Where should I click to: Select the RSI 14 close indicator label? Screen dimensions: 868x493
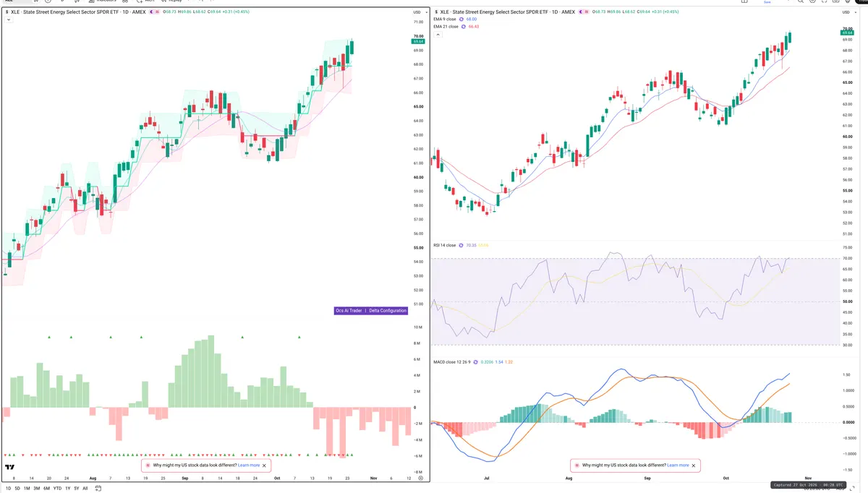coord(445,245)
